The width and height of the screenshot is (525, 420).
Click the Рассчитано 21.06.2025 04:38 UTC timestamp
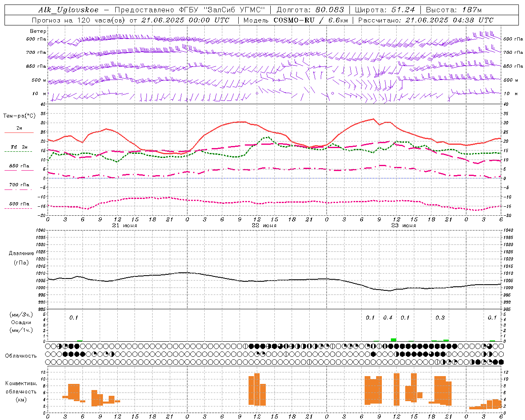(426, 20)
